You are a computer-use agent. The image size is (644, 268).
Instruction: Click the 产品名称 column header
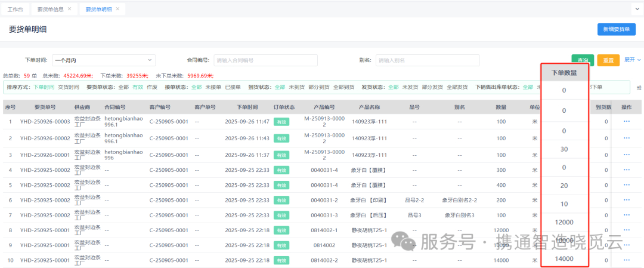pyautogui.click(x=369, y=107)
